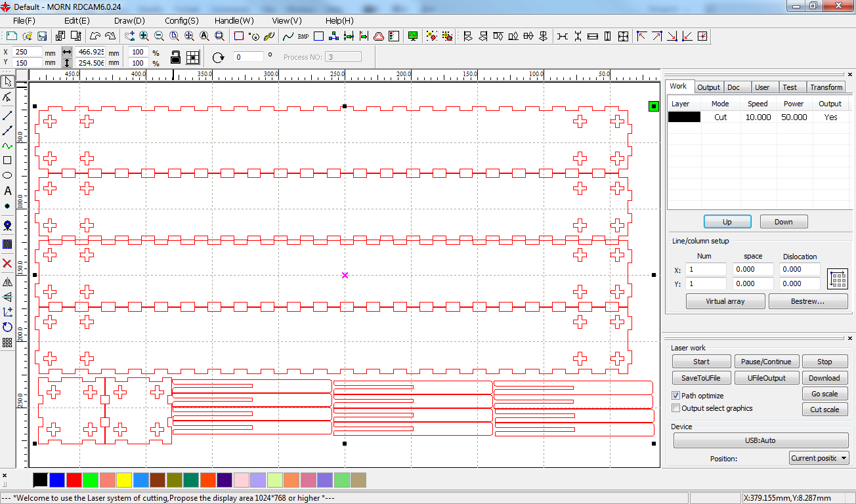Select the green Curve drawing tool
Viewport: 856px width, 504px height.
(7, 146)
